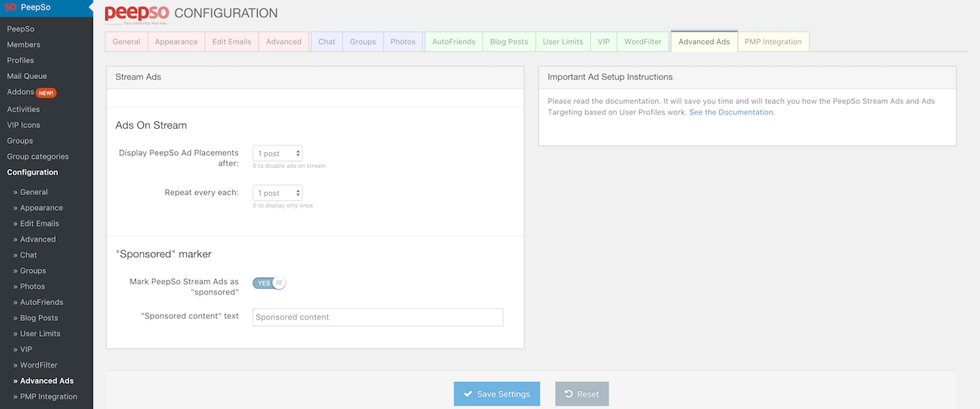980x409 pixels.
Task: Open the WordFilter tab
Action: click(643, 41)
